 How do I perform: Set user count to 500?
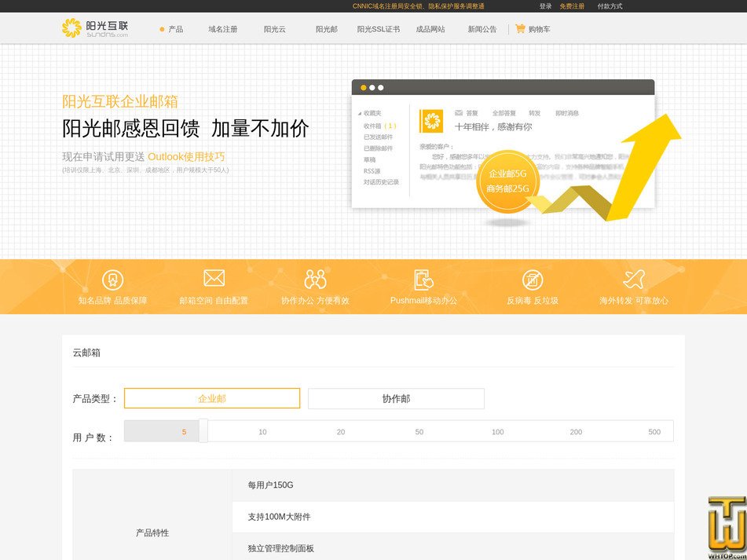pyautogui.click(x=654, y=432)
